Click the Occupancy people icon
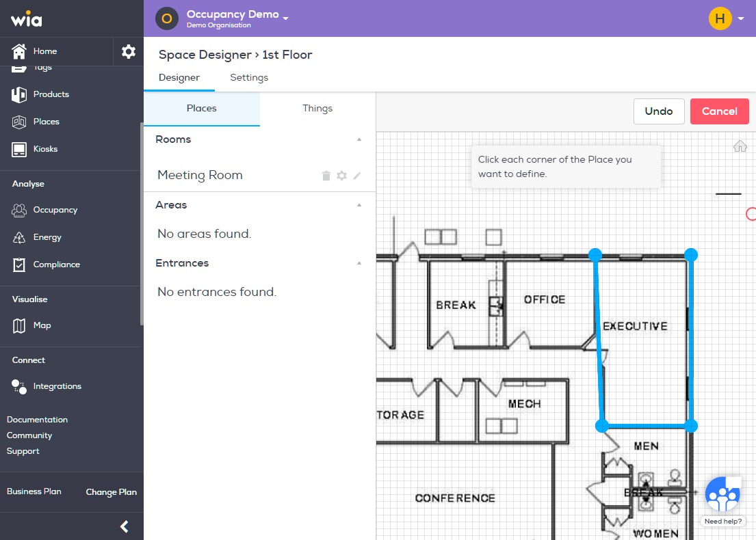Image resolution: width=756 pixels, height=540 pixels. (x=18, y=210)
